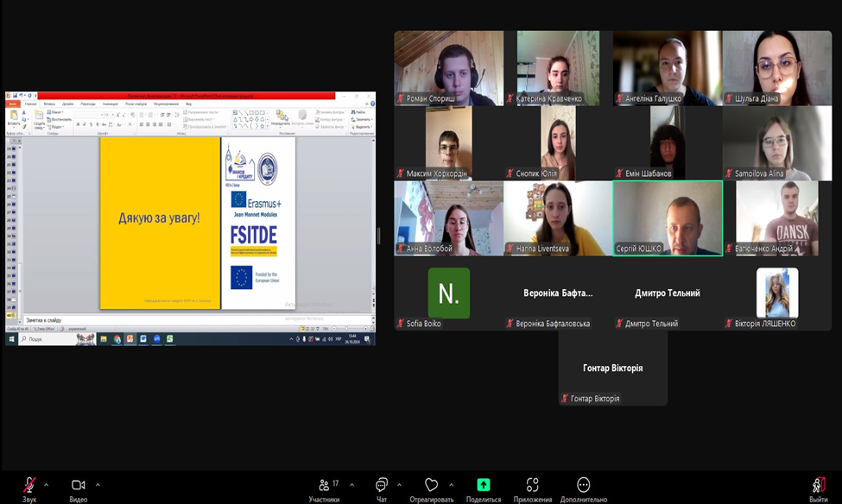
Task: Switch to PowerPoint Анимация ribbon tab
Action: point(110,104)
